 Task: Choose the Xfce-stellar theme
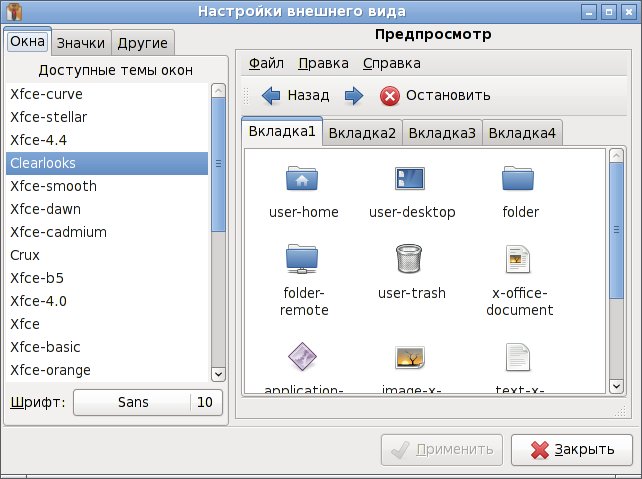pyautogui.click(x=107, y=117)
